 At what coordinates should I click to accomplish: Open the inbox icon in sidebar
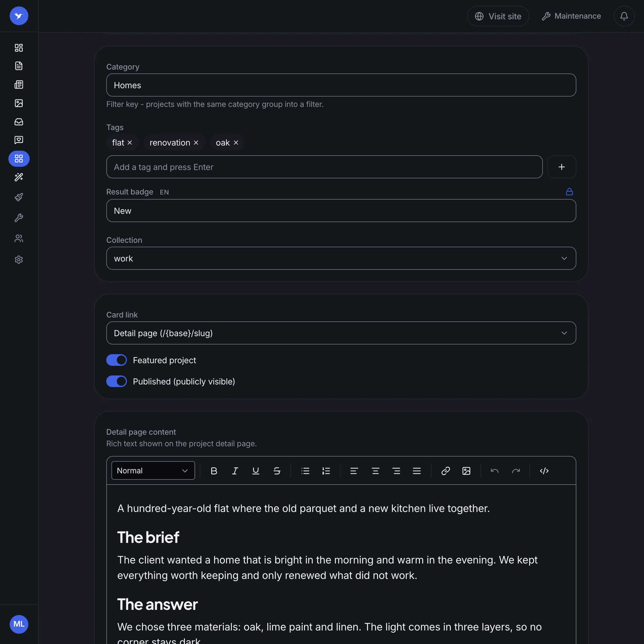tap(19, 122)
